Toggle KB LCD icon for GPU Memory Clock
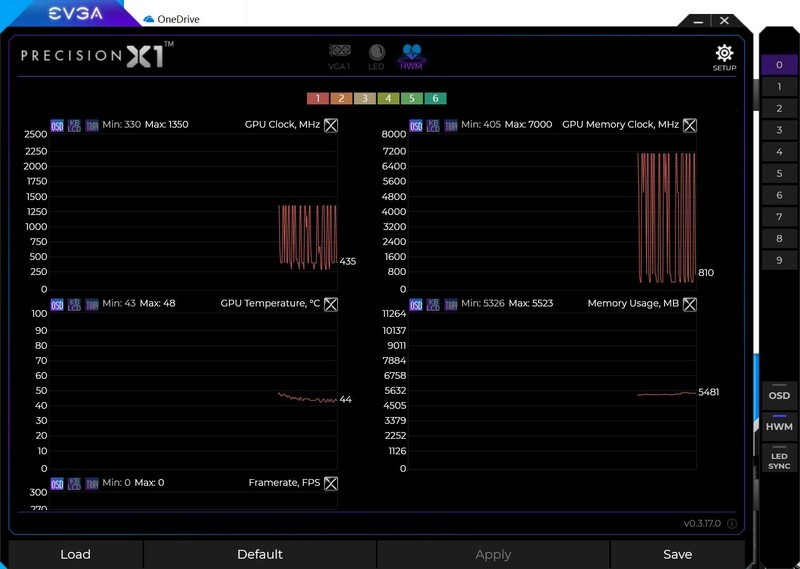Screen dimensions: 800x569 pos(433,125)
